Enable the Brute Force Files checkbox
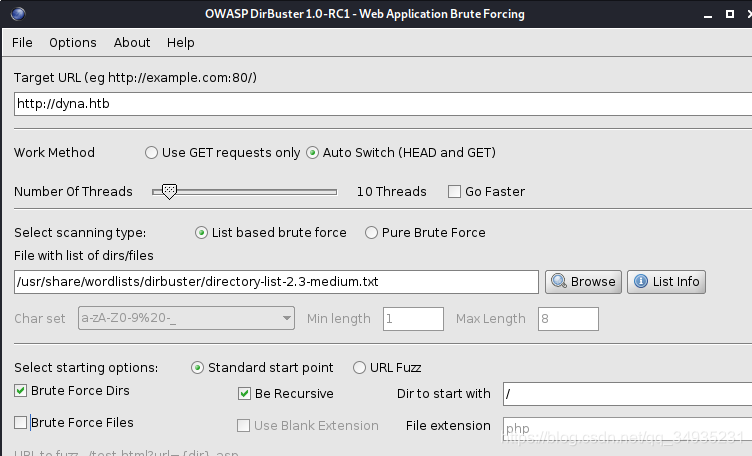The image size is (752, 456). point(20,422)
